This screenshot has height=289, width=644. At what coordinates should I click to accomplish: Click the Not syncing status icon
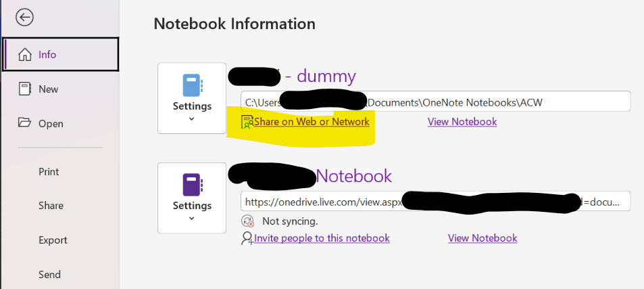247,221
